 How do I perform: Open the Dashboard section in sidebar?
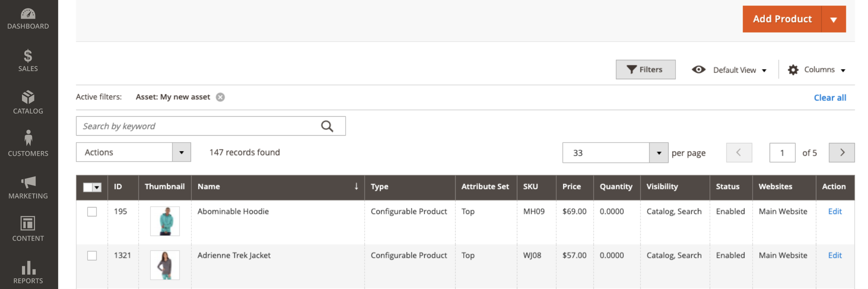point(28,19)
